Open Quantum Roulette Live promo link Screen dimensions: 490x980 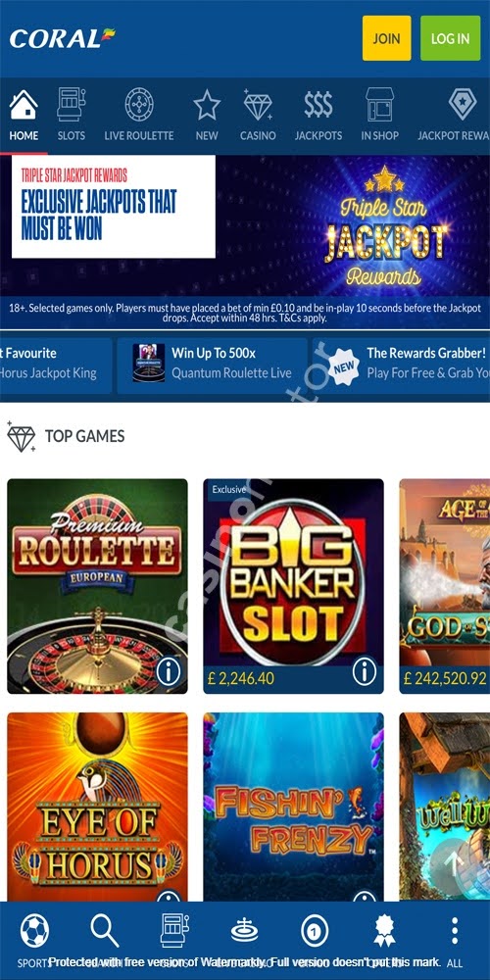213,364
